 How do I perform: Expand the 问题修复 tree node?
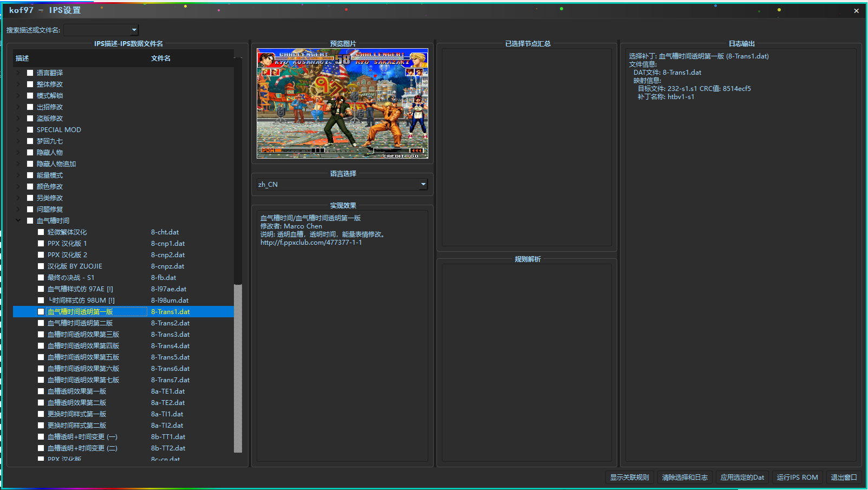click(18, 209)
